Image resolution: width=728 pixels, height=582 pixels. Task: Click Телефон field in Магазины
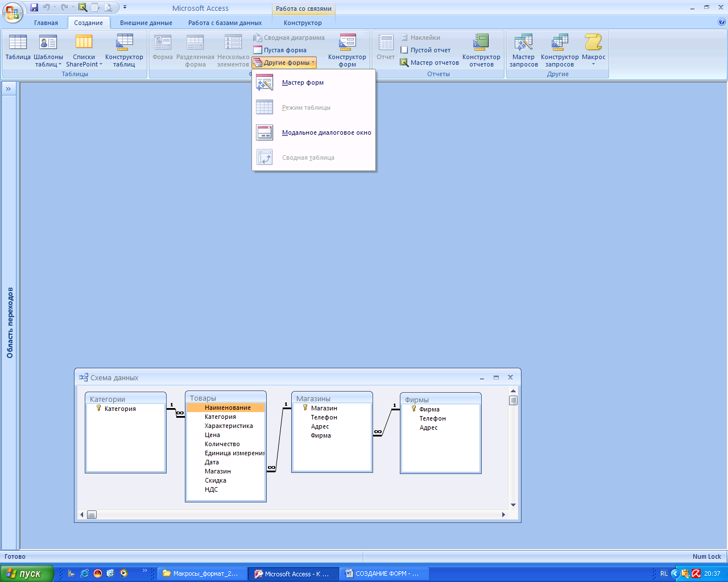tap(324, 417)
